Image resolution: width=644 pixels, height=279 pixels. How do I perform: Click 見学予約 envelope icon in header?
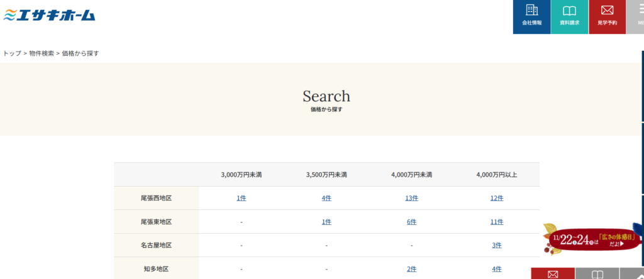[x=607, y=16]
